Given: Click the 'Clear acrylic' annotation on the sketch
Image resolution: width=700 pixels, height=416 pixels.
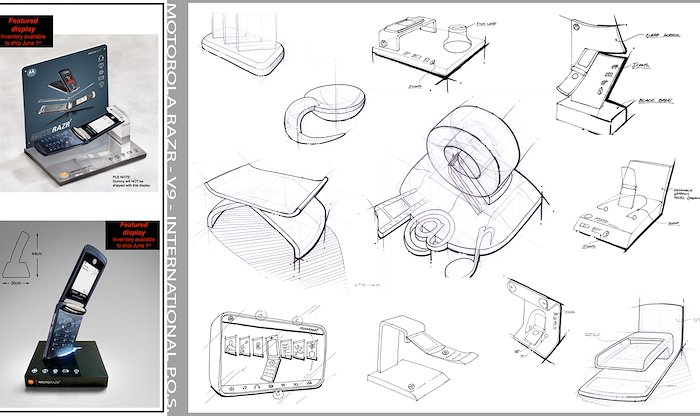Looking at the screenshot, I should [x=662, y=35].
